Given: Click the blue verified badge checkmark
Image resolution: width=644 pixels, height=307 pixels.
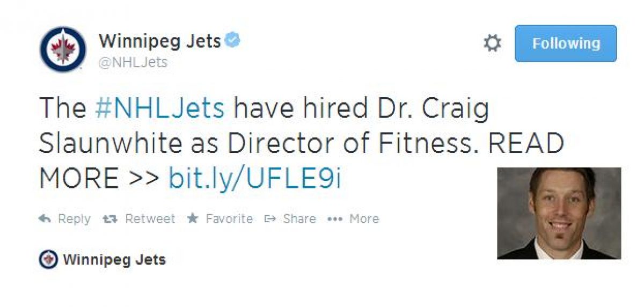Looking at the screenshot, I should pos(232,41).
